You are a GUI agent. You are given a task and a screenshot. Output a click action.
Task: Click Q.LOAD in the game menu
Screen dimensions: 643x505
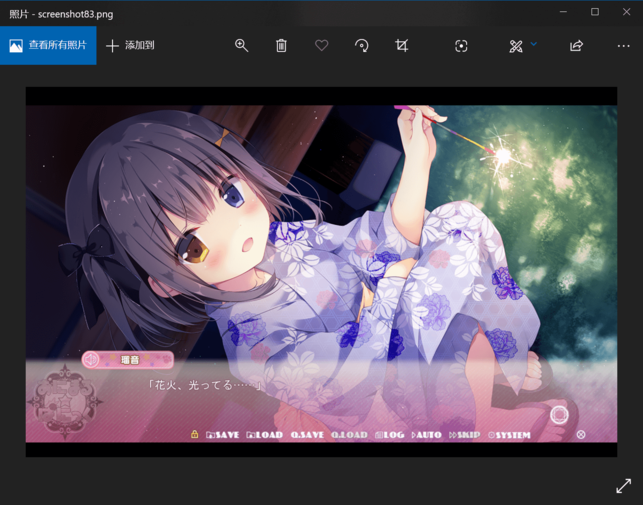(x=349, y=435)
